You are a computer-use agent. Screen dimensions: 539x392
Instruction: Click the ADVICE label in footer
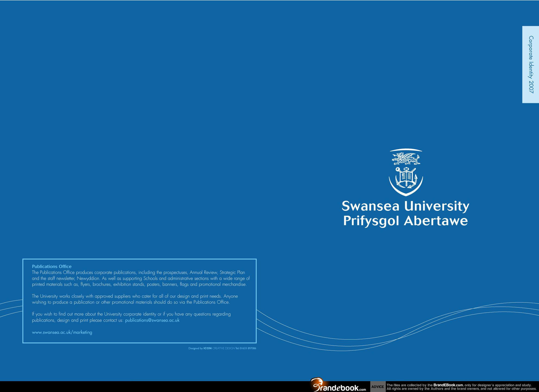(378, 387)
